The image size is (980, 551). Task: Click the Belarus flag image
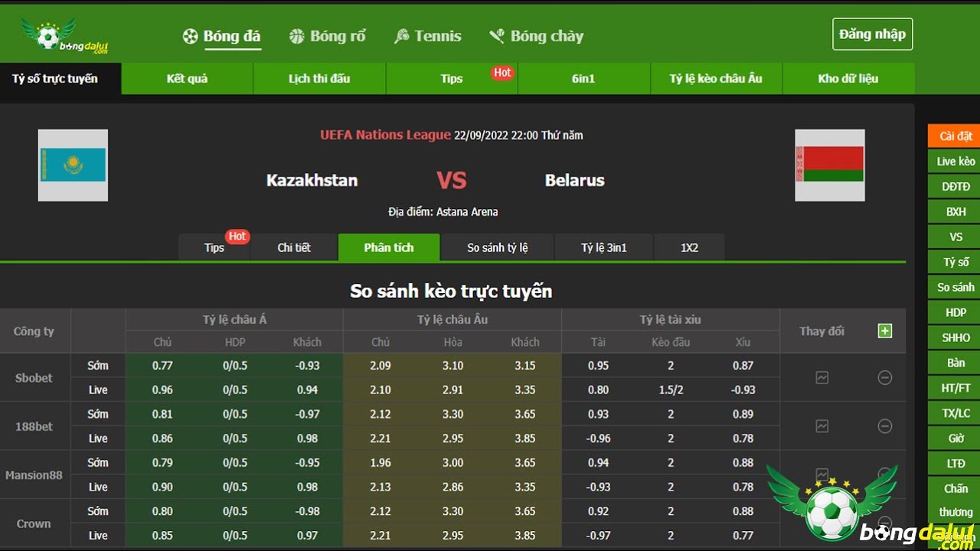pos(830,165)
